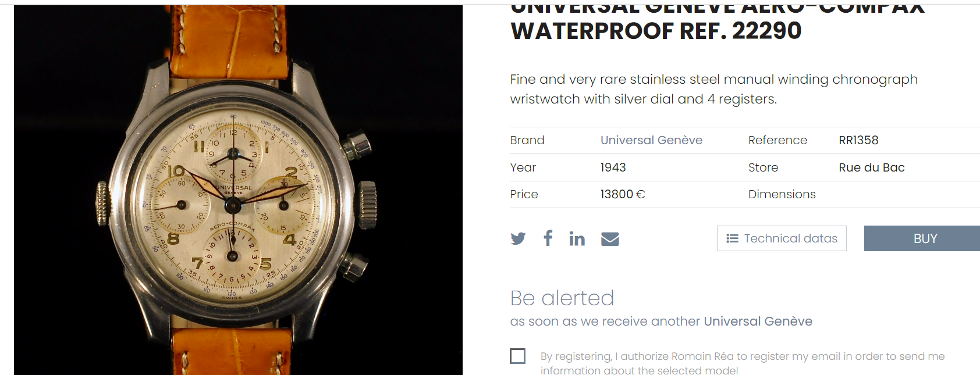The image size is (980, 375).
Task: Click the Universal Genève name in alert text
Action: tap(758, 322)
